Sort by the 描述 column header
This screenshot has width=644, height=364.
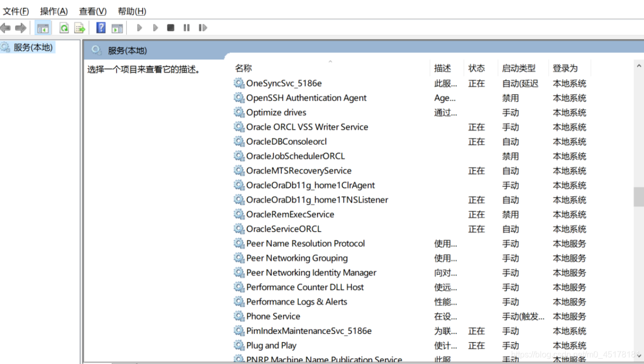pos(443,68)
